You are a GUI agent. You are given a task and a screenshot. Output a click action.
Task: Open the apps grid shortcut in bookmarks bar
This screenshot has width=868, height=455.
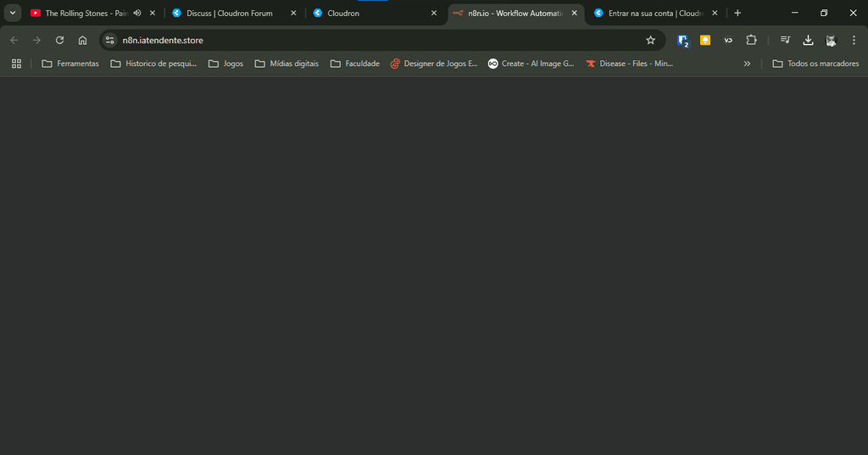(16, 64)
